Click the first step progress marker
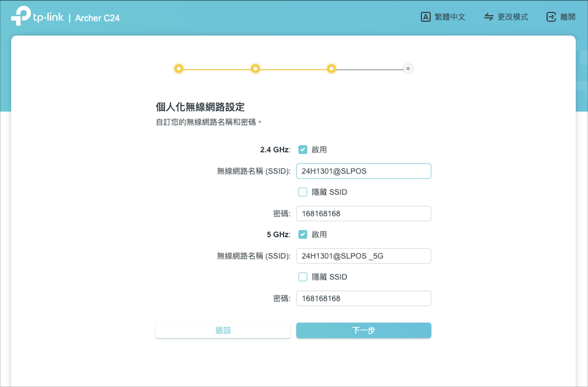588x387 pixels. pos(179,69)
